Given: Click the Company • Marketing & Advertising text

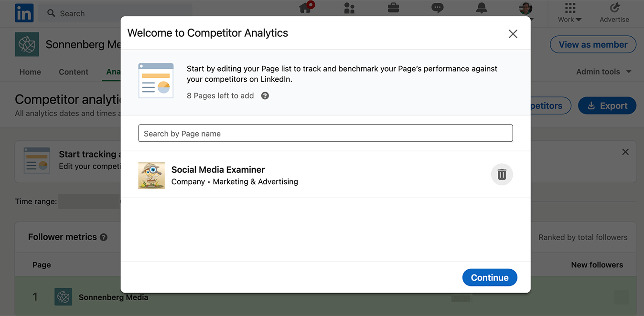Looking at the screenshot, I should point(235,181).
